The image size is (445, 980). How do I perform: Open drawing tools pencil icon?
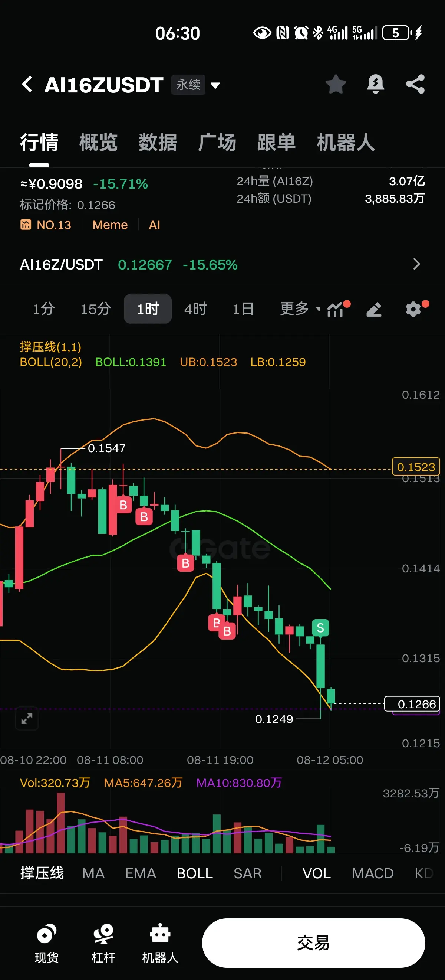(x=374, y=309)
